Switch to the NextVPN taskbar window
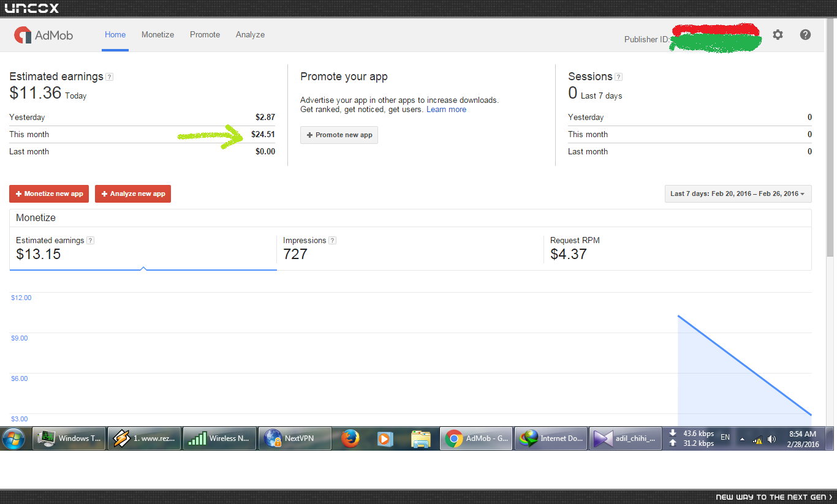The width and height of the screenshot is (837, 504). [x=295, y=438]
